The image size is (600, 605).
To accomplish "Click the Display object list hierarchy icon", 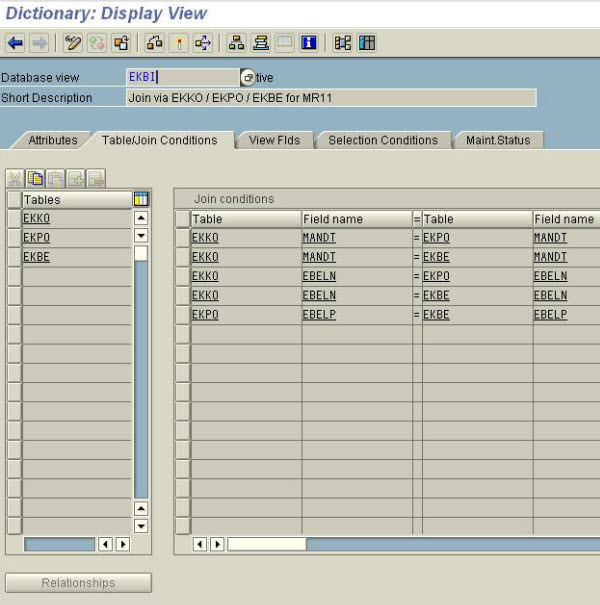I will (x=236, y=43).
